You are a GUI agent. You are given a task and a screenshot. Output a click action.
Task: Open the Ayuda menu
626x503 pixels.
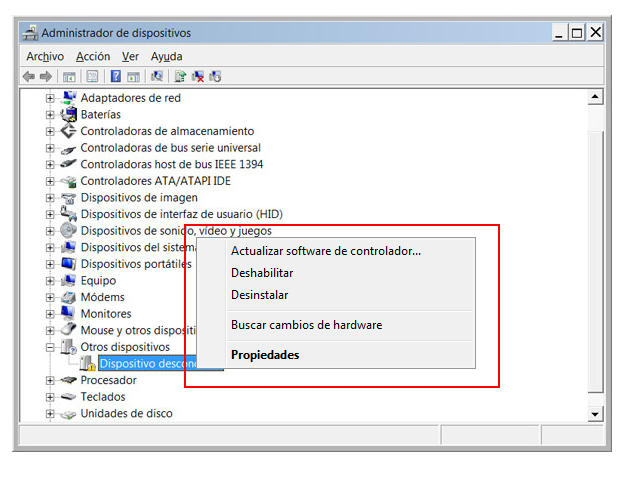(x=166, y=57)
